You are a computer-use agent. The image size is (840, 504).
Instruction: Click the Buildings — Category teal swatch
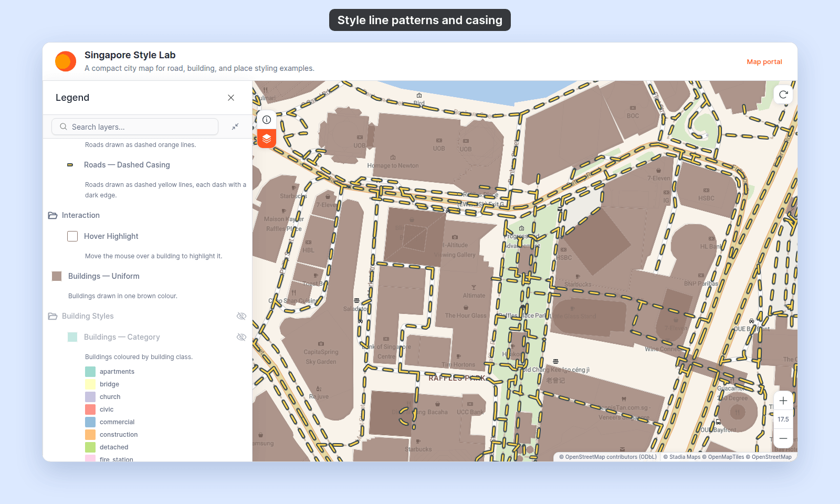coord(72,337)
